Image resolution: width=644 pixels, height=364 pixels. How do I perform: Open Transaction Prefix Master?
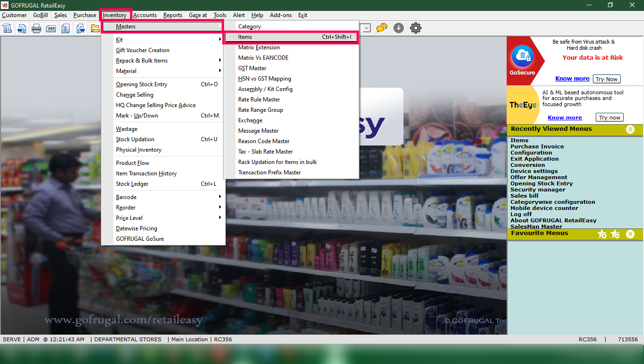click(x=291, y=173)
